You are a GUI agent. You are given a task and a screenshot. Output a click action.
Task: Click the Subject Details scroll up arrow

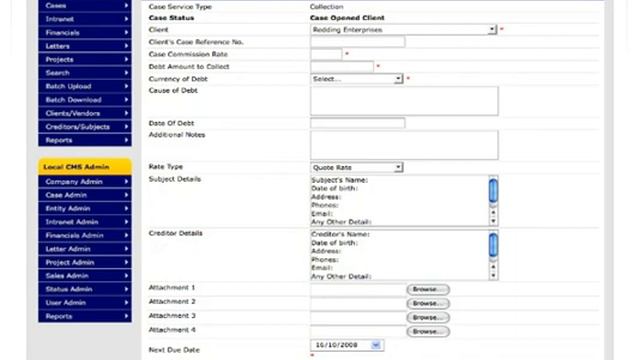click(493, 212)
